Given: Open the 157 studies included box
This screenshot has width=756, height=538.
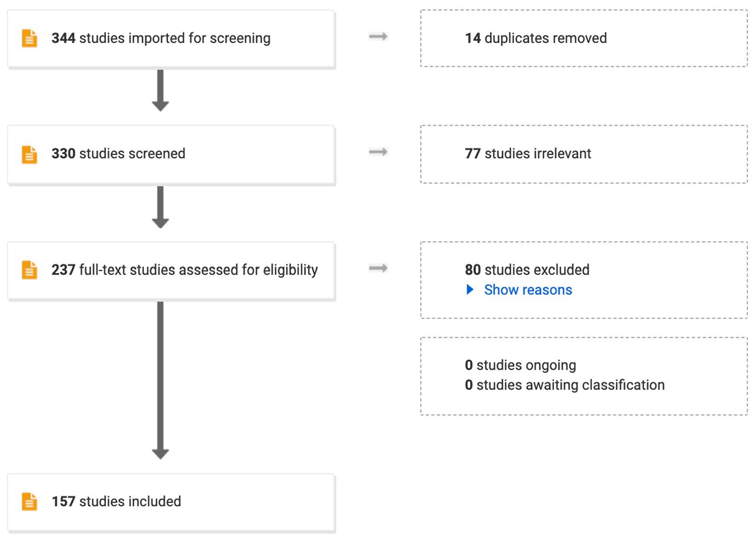Looking at the screenshot, I should pos(171,502).
